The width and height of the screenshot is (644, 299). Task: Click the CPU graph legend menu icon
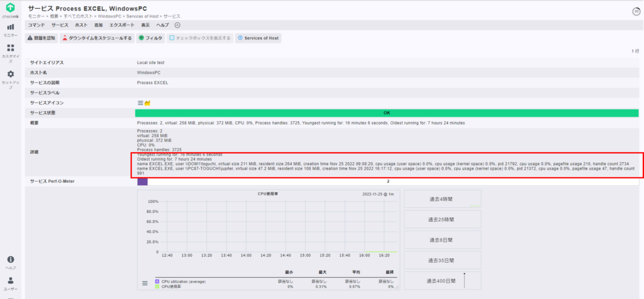pyautogui.click(x=145, y=283)
